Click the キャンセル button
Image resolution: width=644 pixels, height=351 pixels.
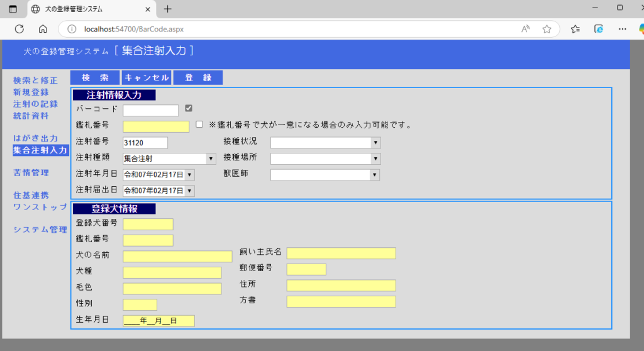(x=147, y=77)
